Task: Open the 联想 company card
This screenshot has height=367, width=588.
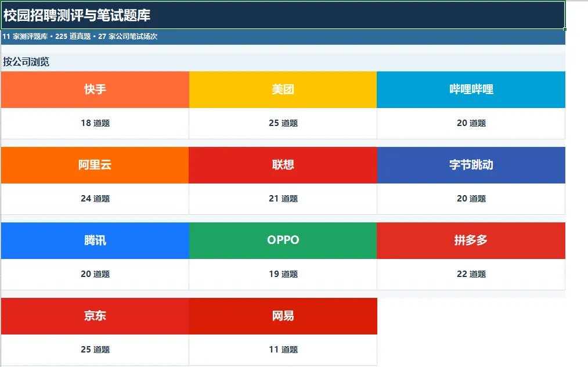Action: tap(283, 165)
